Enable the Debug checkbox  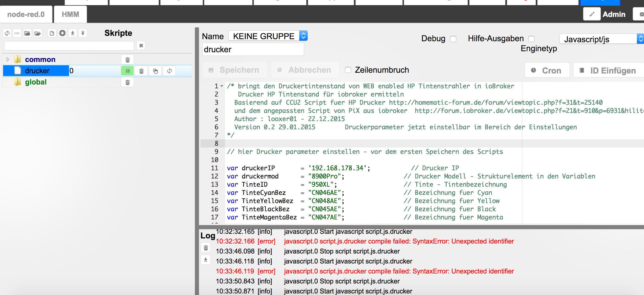[x=453, y=39]
